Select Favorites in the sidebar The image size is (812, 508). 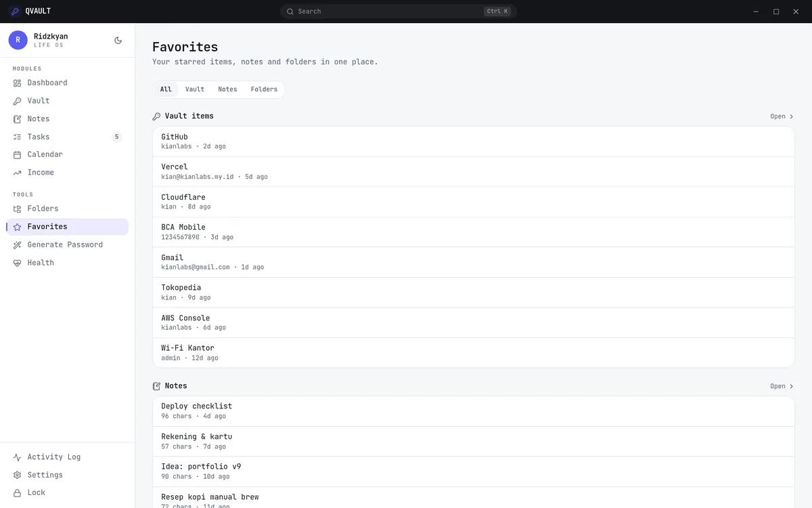tap(67, 227)
